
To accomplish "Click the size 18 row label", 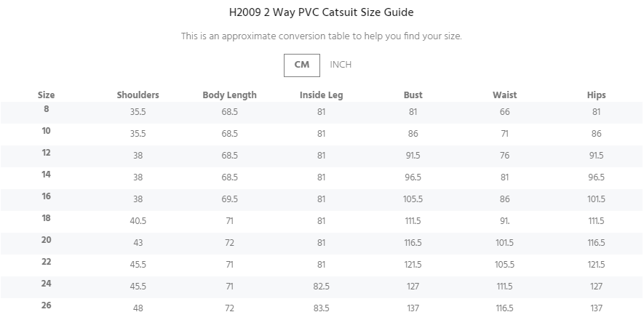I will (47, 218).
